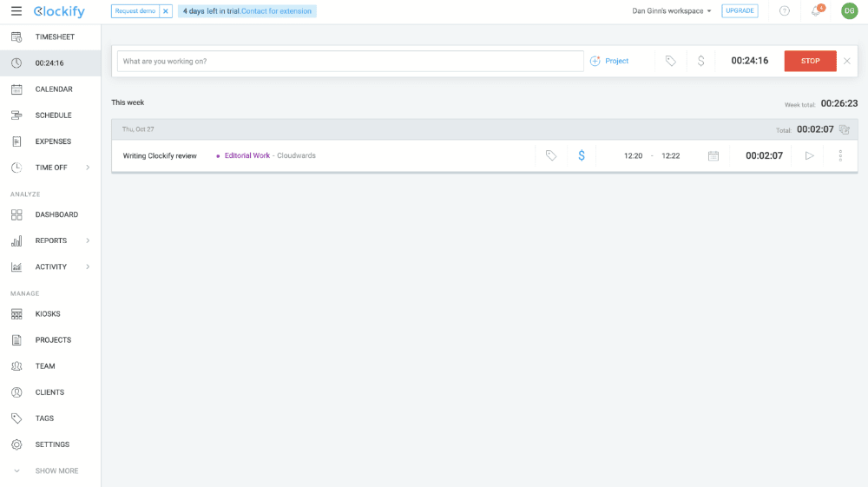Toggle billable dollar on running timer
Viewport: 868px width, 487px height.
700,61
